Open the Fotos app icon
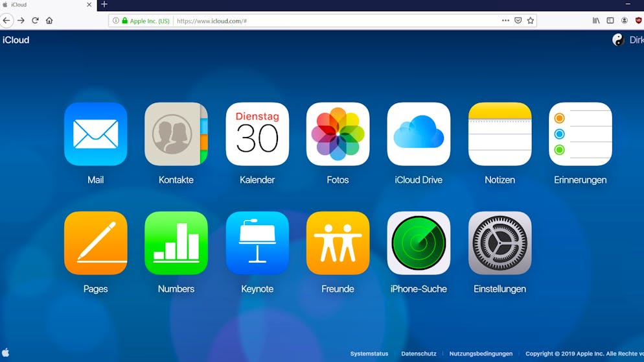Screen dimensions: 644x362 pos(338,134)
